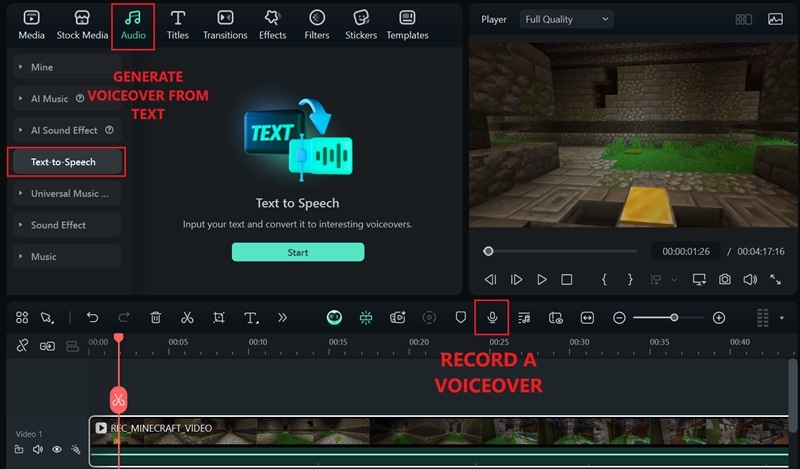Undo the last action

[92, 318]
